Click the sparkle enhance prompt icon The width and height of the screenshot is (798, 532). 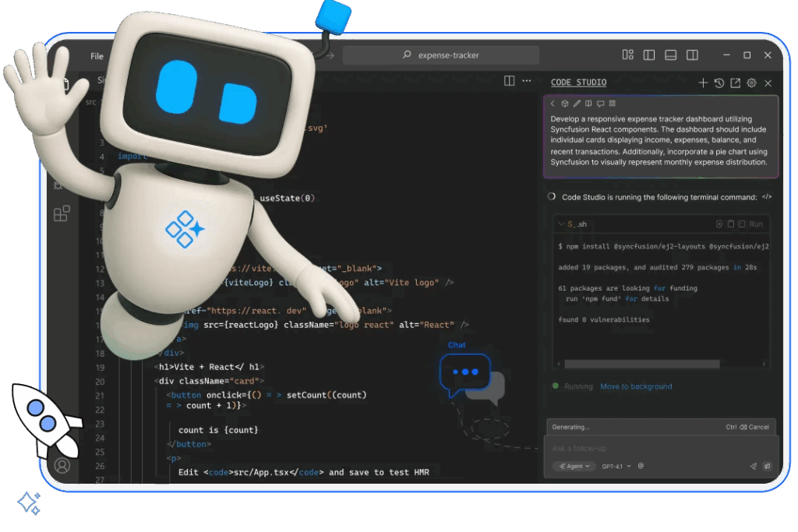(x=754, y=466)
